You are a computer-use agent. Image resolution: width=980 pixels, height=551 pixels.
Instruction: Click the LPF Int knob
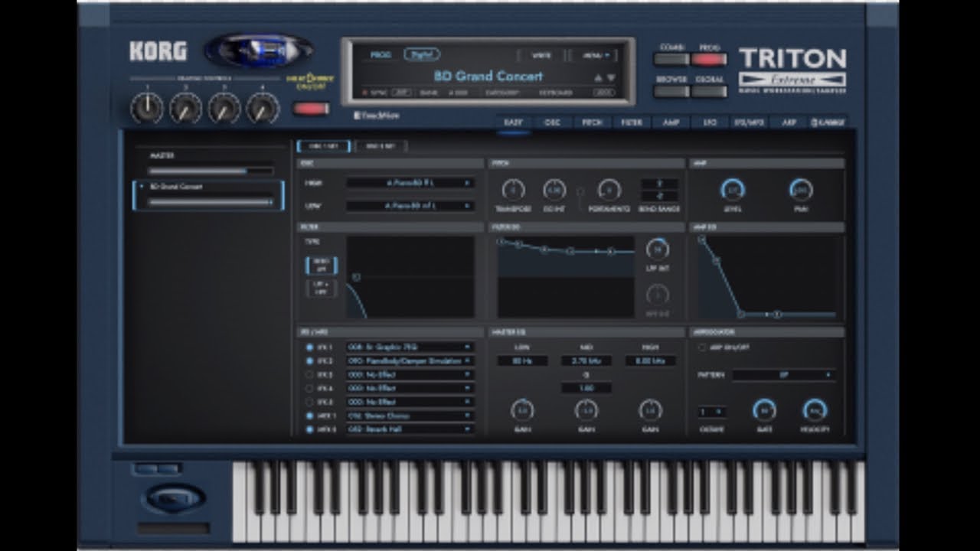[x=658, y=249]
